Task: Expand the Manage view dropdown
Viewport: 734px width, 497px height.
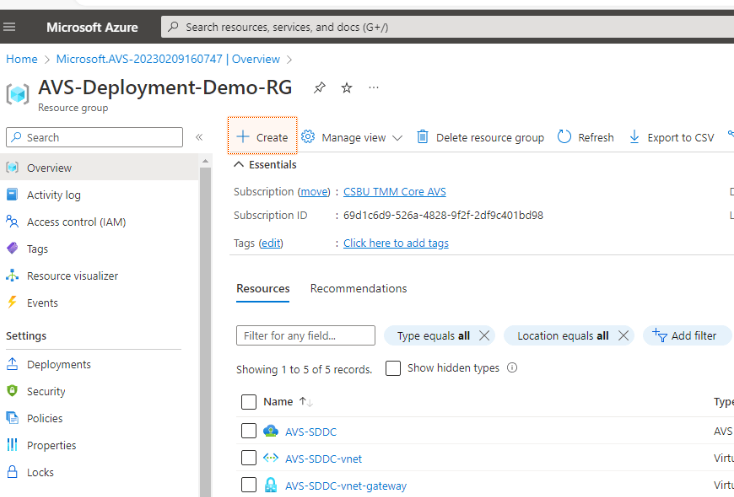Action: pyautogui.click(x=352, y=137)
